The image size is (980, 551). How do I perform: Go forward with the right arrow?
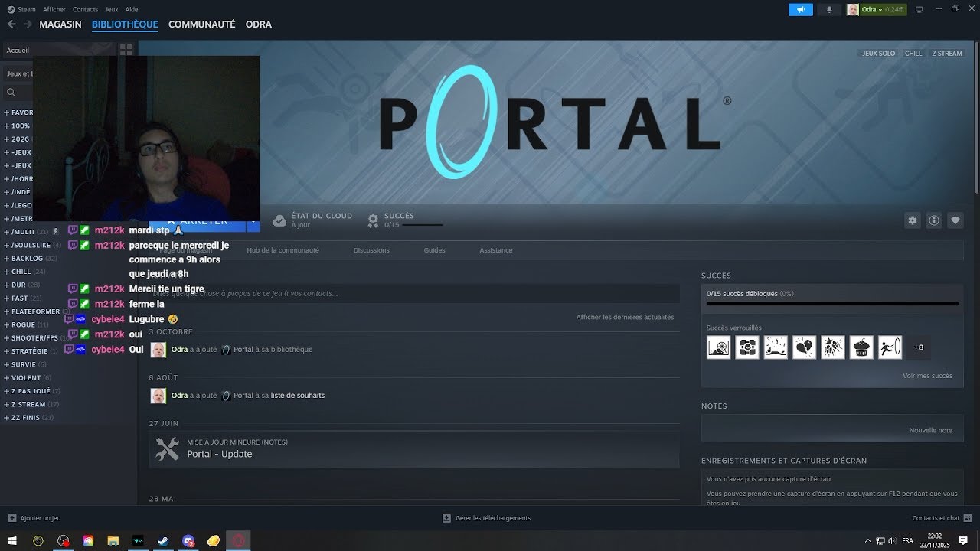pyautogui.click(x=28, y=24)
